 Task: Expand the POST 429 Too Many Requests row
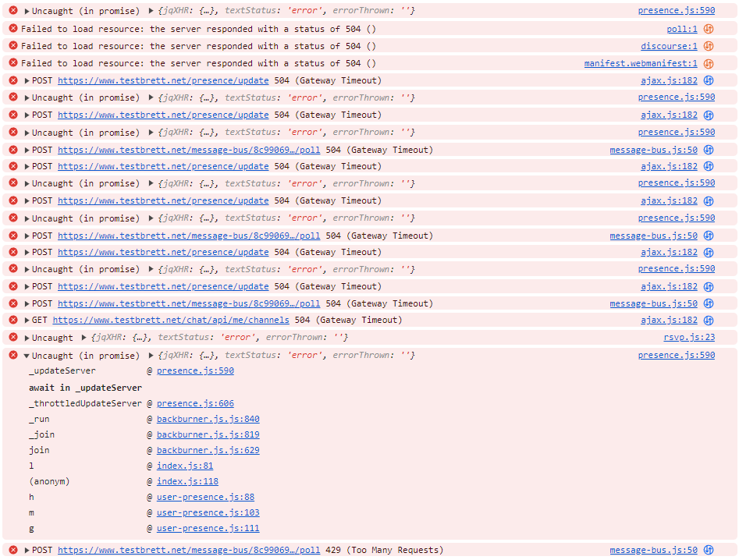pyautogui.click(x=27, y=550)
